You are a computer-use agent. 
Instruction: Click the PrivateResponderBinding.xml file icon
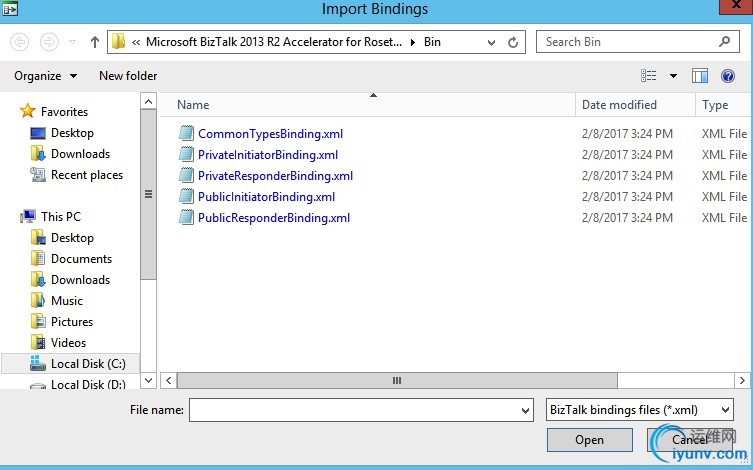click(x=186, y=175)
